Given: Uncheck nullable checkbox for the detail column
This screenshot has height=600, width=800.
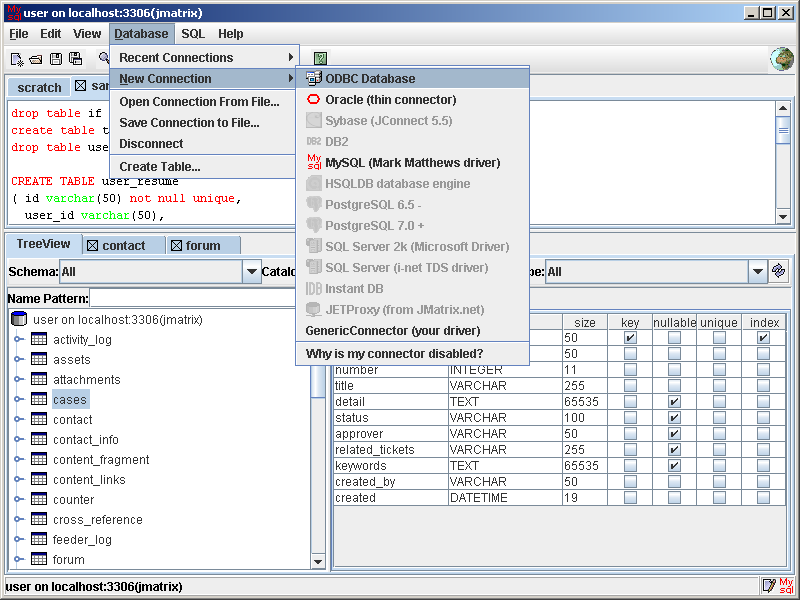Looking at the screenshot, I should pos(674,402).
